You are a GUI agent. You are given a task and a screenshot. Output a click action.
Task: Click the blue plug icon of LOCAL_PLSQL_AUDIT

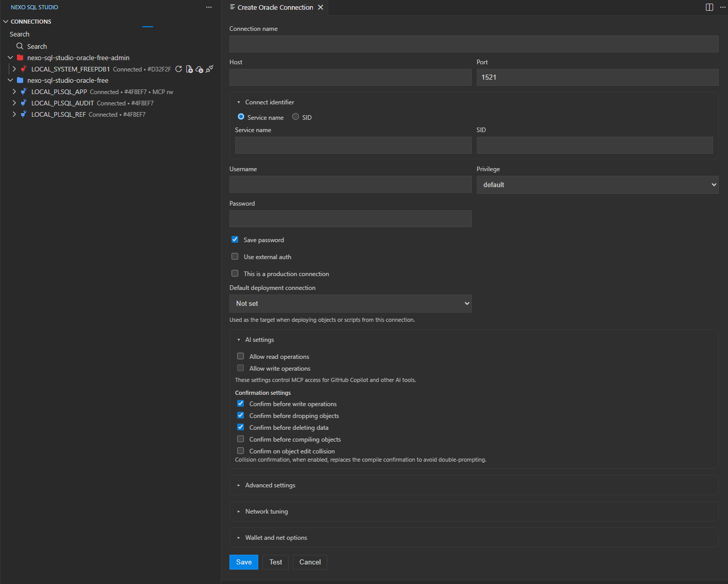(x=24, y=103)
